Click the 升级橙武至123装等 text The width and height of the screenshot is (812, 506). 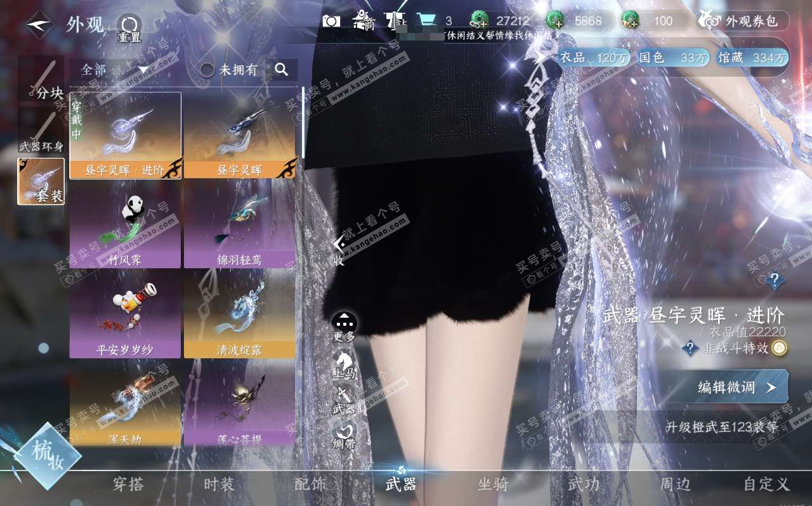click(722, 427)
